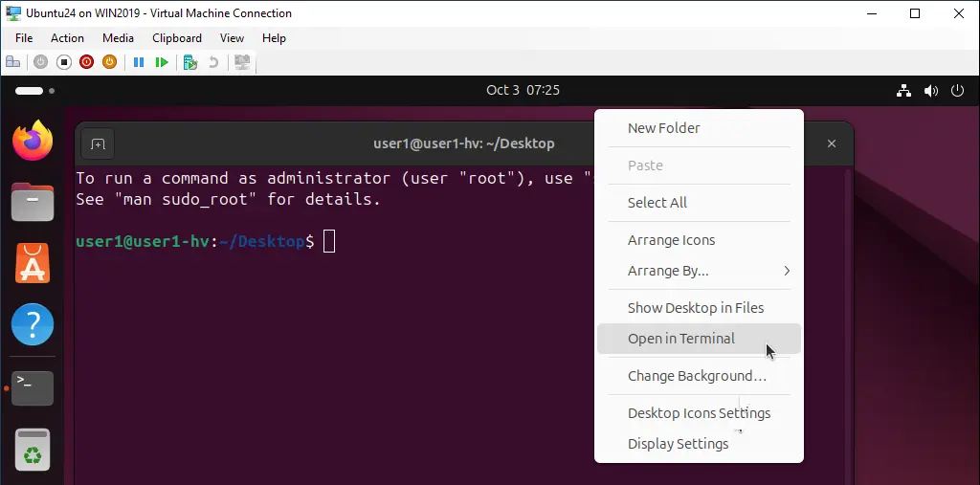Minimize the Virtual Machine Connection window
Viewport: 980px width, 485px height.
871,13
